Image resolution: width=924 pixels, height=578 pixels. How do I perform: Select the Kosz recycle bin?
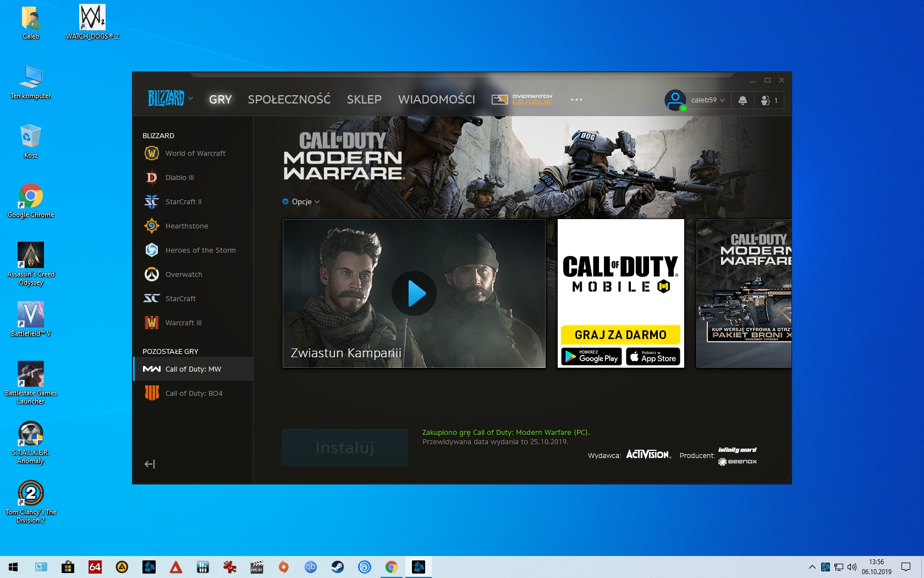[x=31, y=142]
